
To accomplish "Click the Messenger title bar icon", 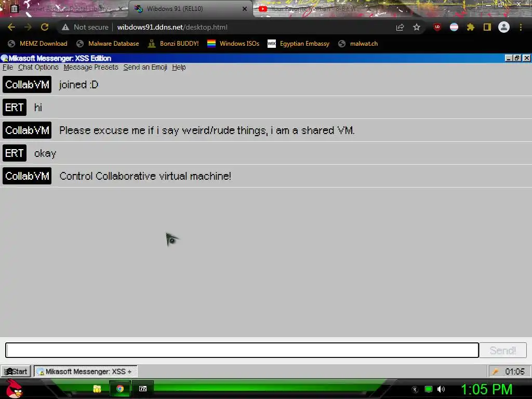I will (4, 58).
